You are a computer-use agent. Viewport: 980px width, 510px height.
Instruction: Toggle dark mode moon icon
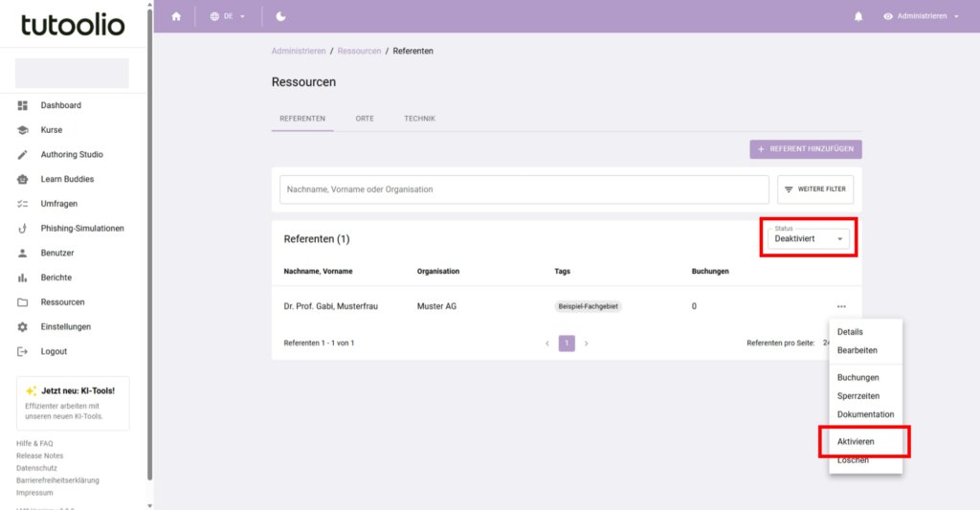pos(280,16)
